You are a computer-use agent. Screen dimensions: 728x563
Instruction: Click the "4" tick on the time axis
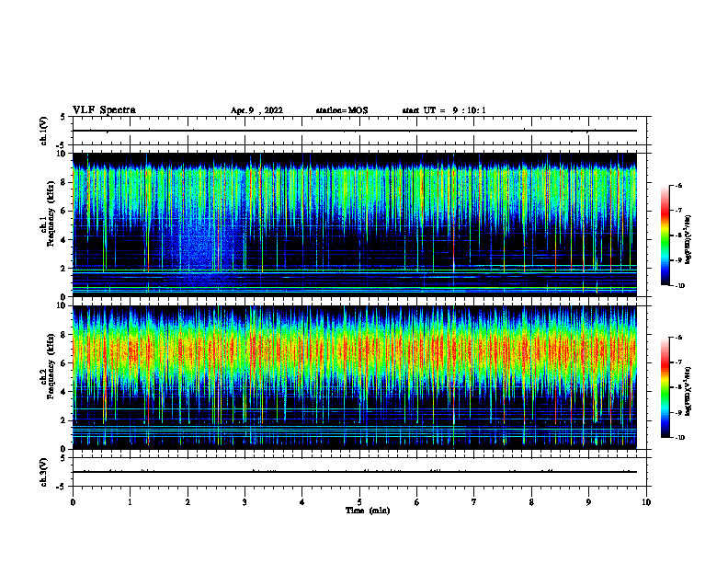(x=302, y=502)
